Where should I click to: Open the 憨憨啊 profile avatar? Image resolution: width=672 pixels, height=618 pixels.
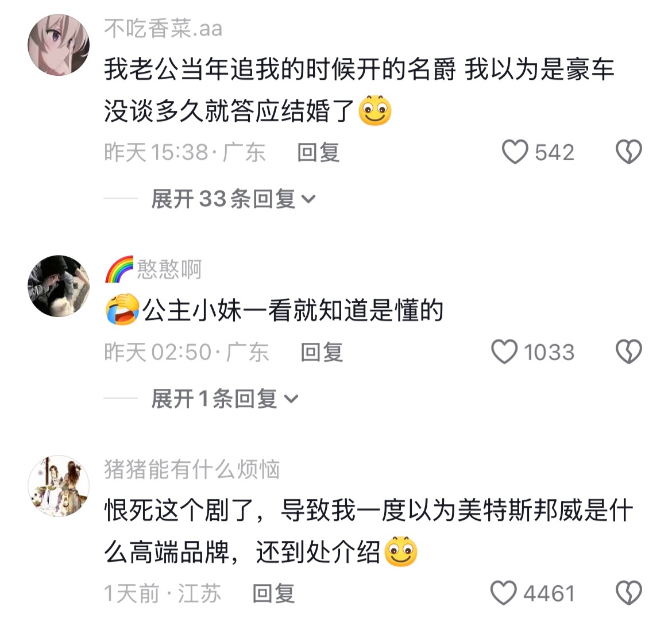tap(59, 286)
